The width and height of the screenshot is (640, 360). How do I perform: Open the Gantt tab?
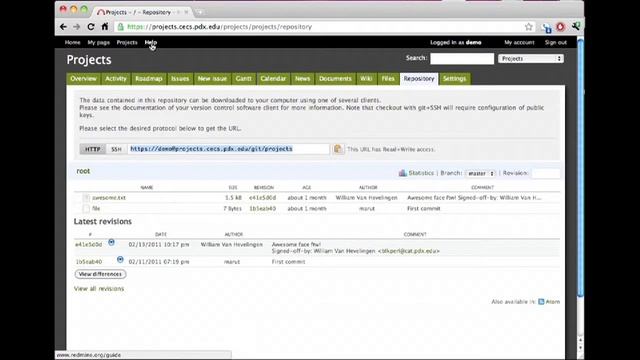pyautogui.click(x=244, y=79)
